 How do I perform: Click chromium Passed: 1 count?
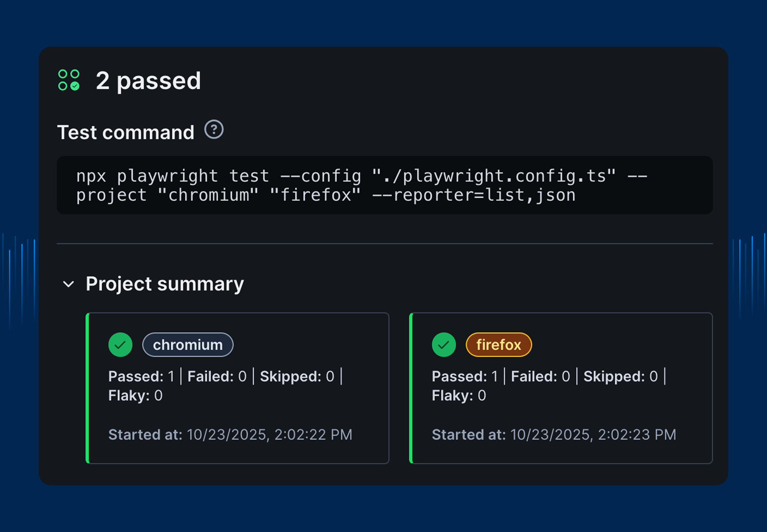coord(141,377)
